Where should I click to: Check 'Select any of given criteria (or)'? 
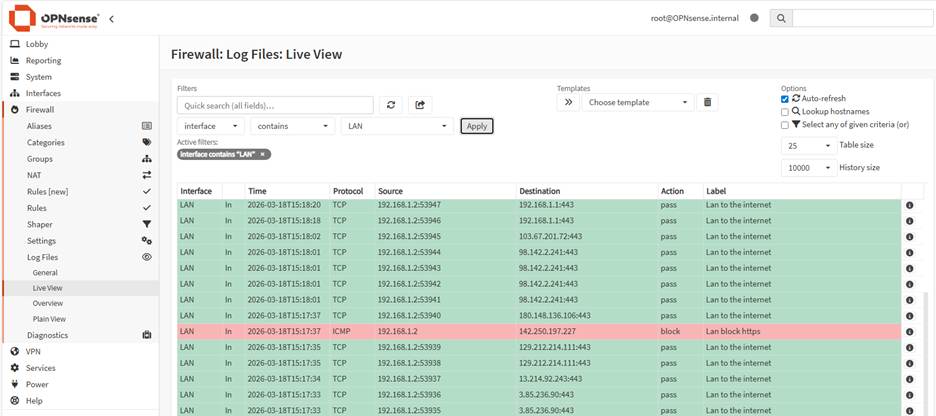pyautogui.click(x=785, y=125)
